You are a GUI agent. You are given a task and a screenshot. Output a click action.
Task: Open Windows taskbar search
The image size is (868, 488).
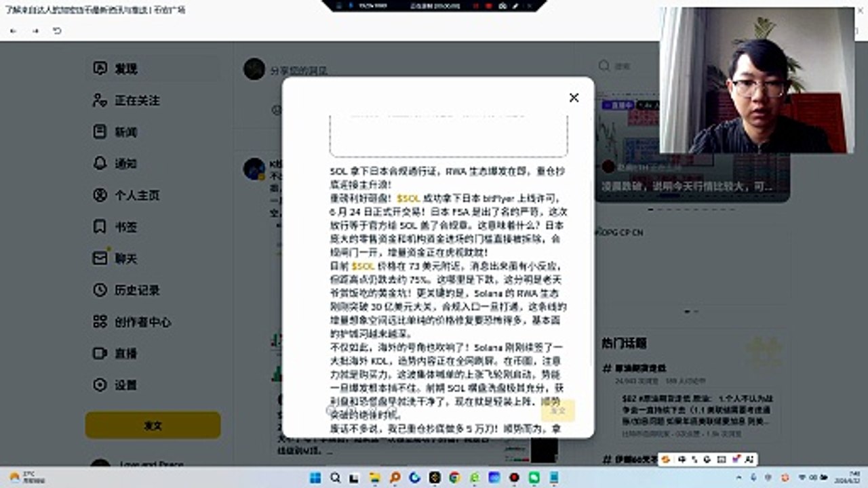click(x=335, y=478)
